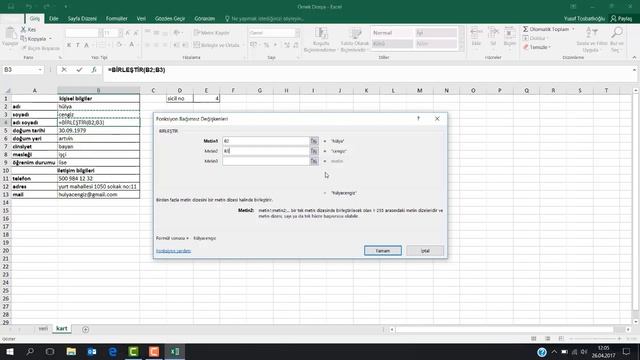Open Edge browser from taskbar
This screenshot has width=640, height=360.
(x=113, y=351)
